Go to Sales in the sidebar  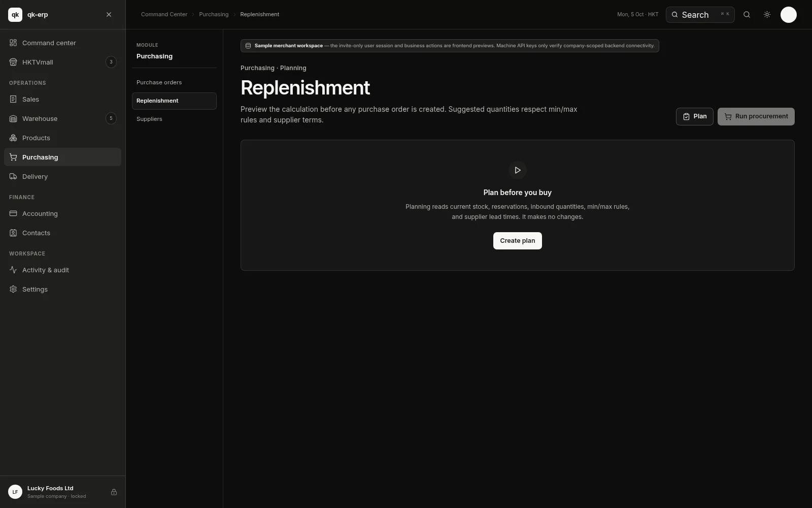point(62,99)
